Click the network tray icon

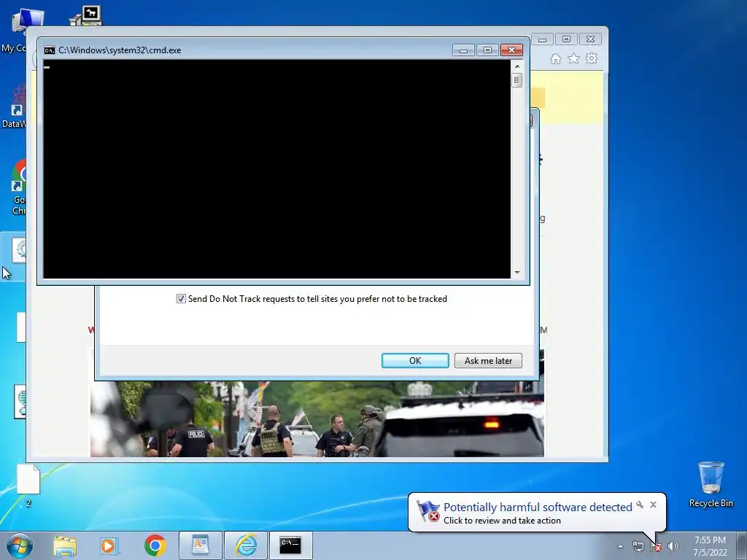click(638, 546)
